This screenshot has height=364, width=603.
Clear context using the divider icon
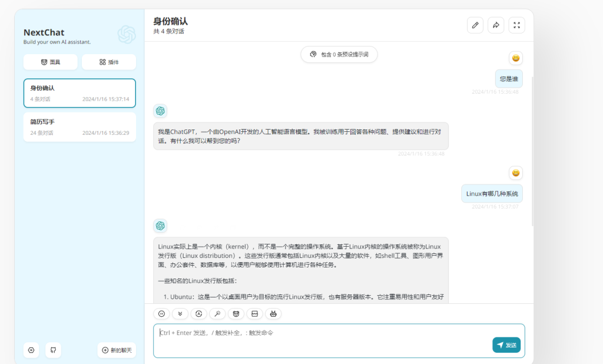pyautogui.click(x=254, y=314)
